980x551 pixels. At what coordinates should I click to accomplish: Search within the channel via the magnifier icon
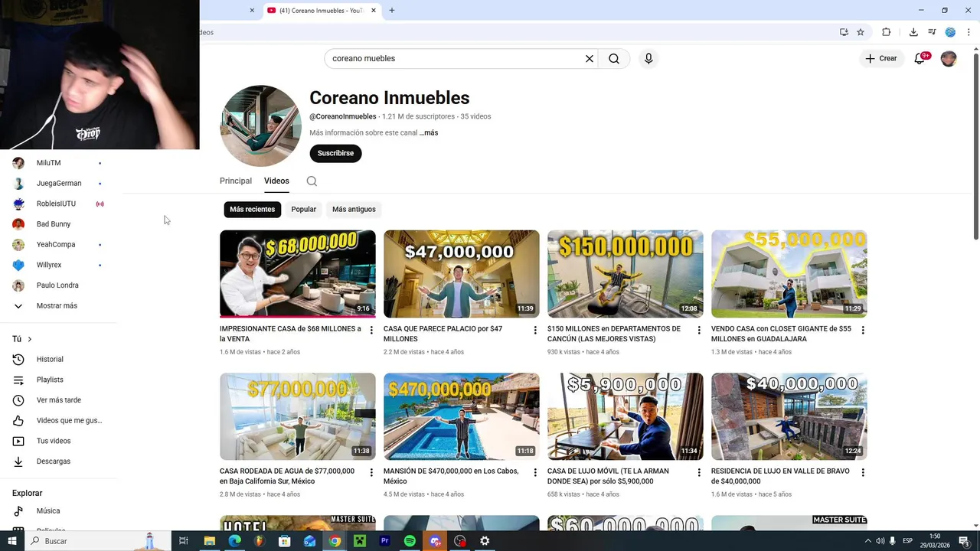click(312, 181)
